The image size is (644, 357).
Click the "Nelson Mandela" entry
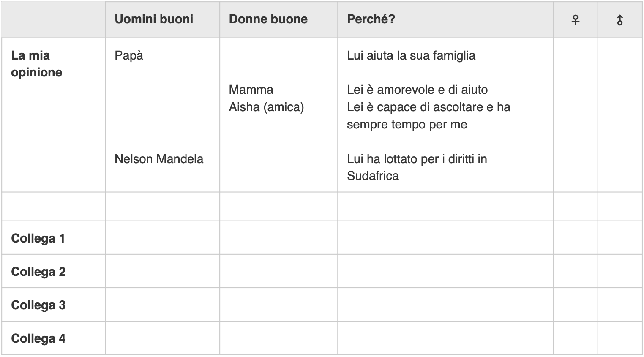tap(159, 159)
